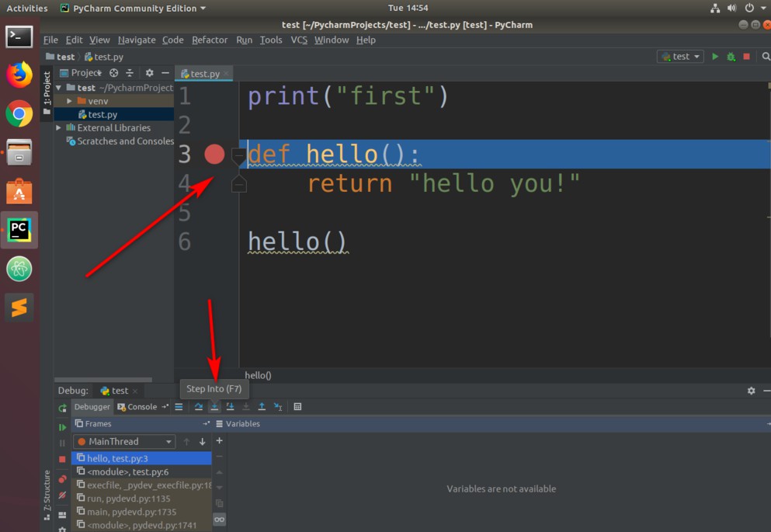
Task: Click the Run to Cursor button
Action: [x=278, y=407]
